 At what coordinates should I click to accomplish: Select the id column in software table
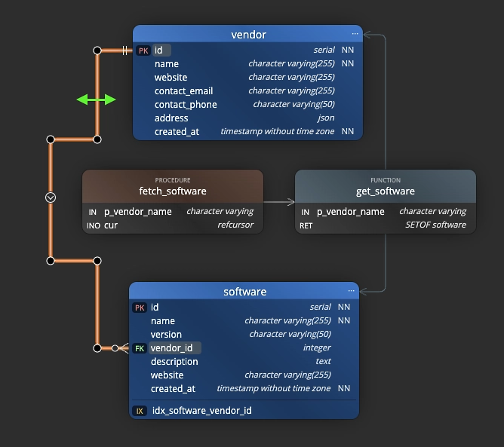coord(244,308)
